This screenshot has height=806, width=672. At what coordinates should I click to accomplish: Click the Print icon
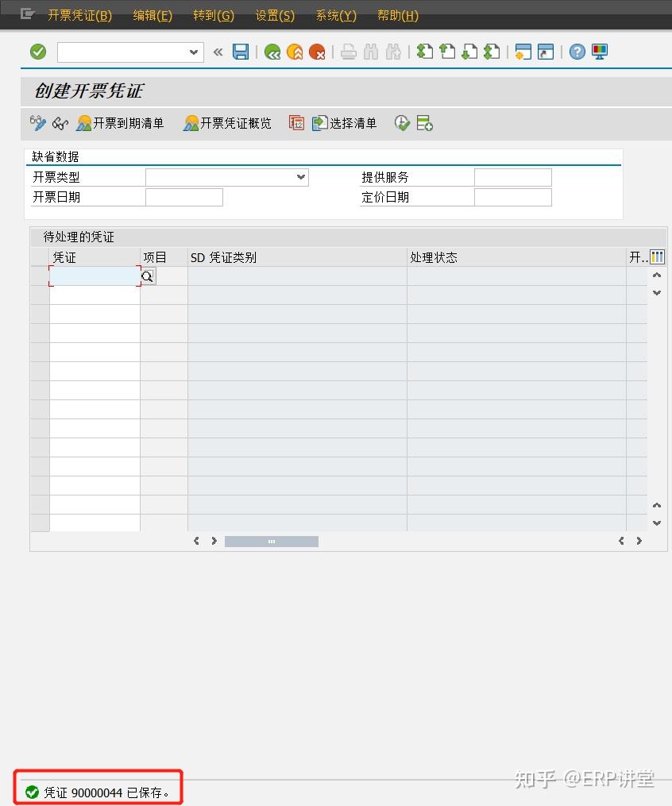point(349,52)
